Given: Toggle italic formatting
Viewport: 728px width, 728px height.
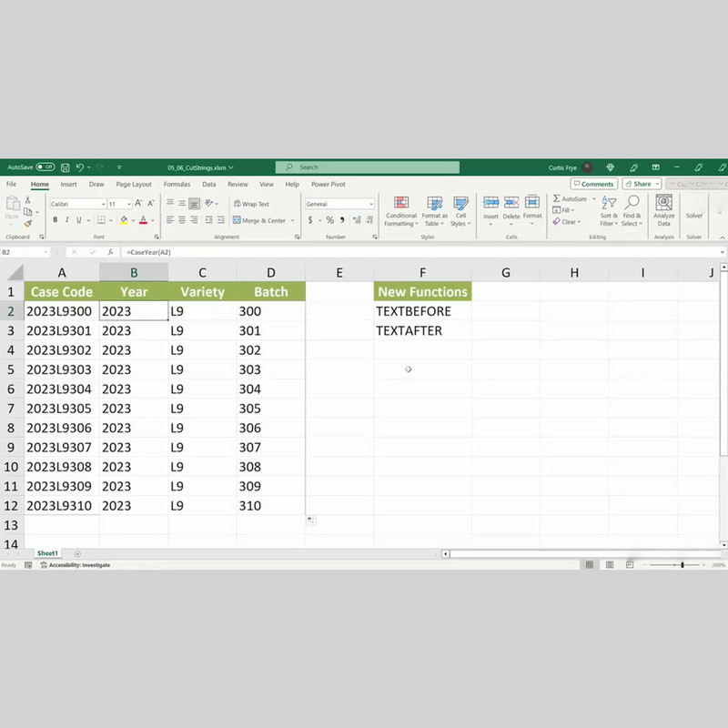Looking at the screenshot, I should pyautogui.click(x=67, y=220).
